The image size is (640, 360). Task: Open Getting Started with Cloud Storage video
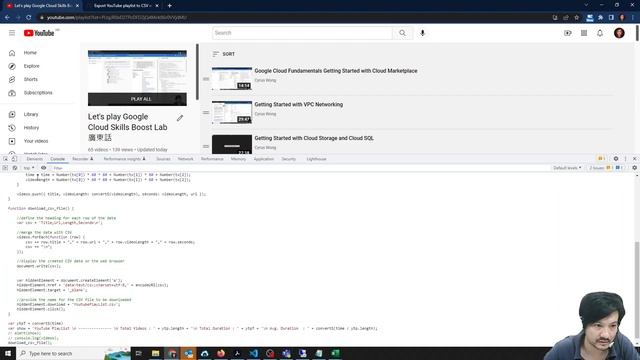(x=314, y=138)
